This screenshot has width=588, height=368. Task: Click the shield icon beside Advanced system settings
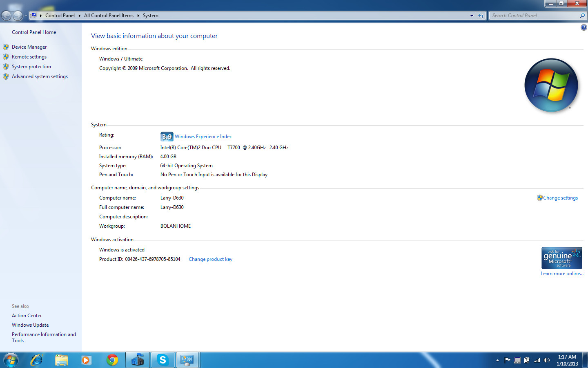click(6, 76)
